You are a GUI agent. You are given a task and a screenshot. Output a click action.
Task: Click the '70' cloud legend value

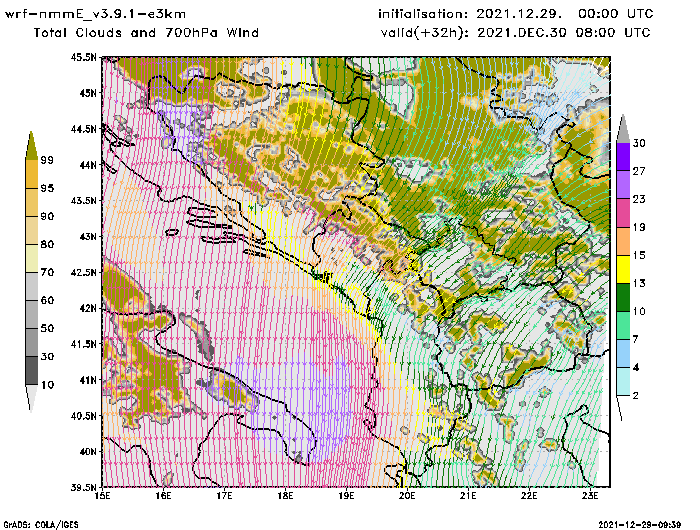click(47, 272)
